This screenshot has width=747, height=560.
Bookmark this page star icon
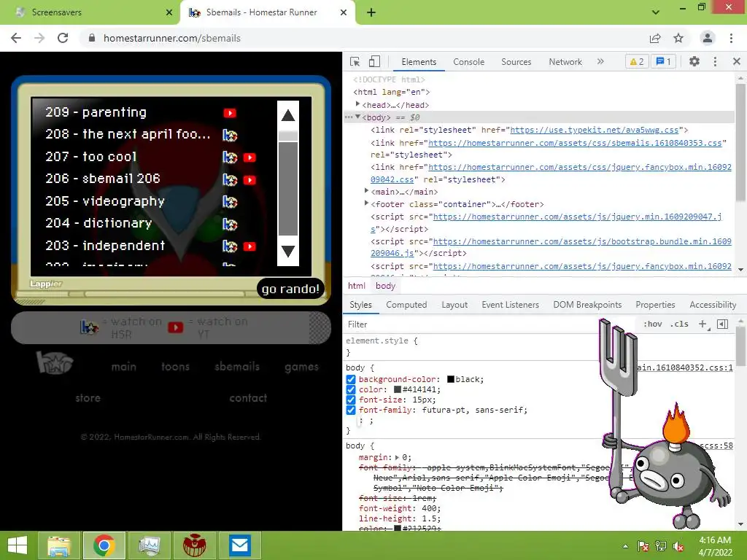pyautogui.click(x=678, y=38)
